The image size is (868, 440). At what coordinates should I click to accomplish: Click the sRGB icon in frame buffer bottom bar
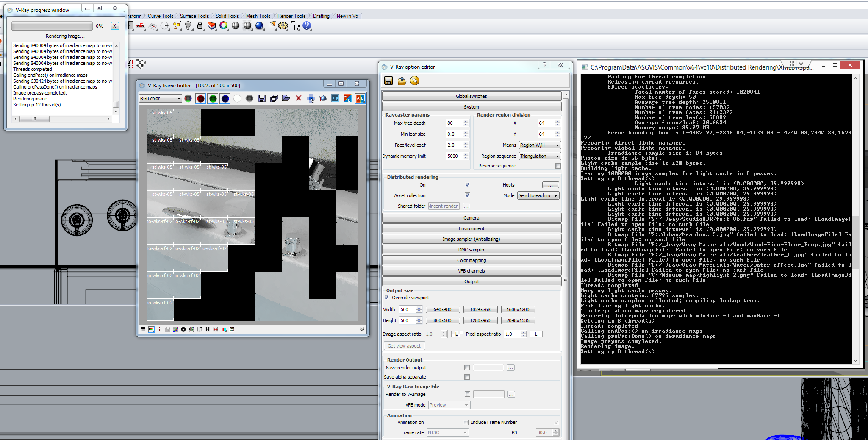tap(192, 329)
